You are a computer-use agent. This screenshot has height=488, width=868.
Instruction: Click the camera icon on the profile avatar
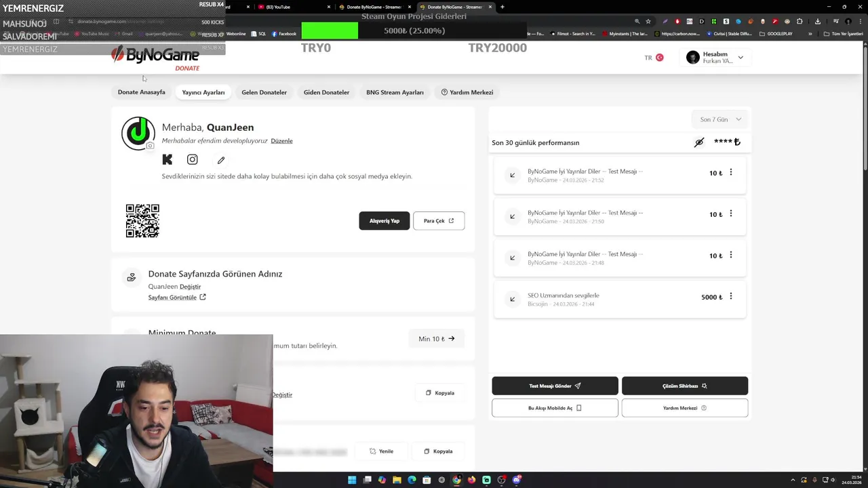click(x=150, y=146)
